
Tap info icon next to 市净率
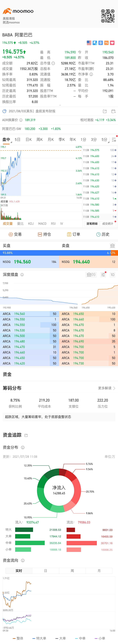tap(91, 74)
